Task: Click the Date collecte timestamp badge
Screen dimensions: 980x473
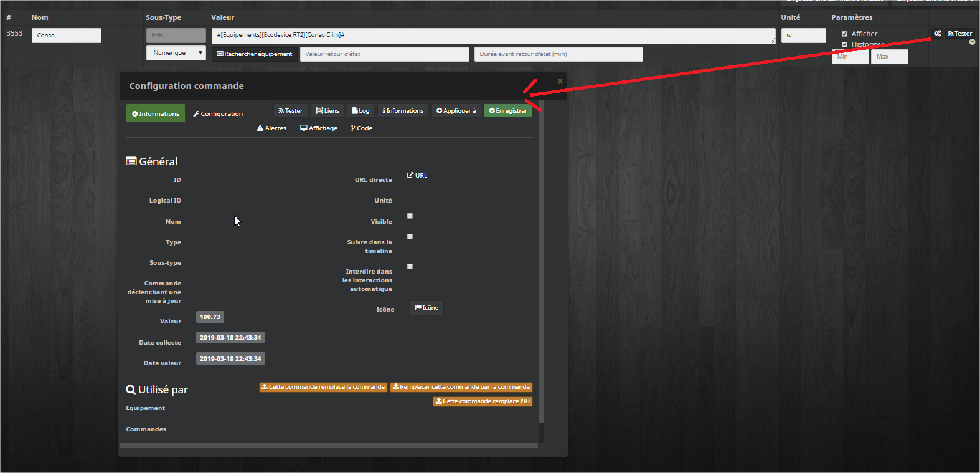Action: click(x=230, y=338)
